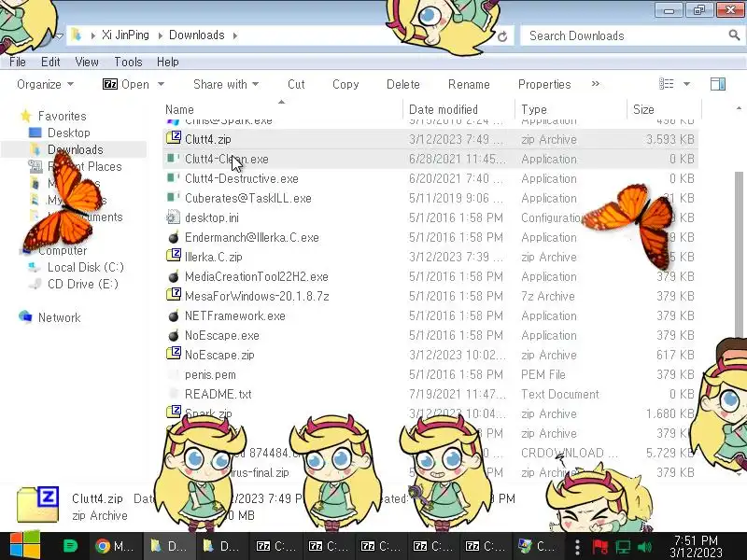Select the Clutt4-Clean.exe application icon
Screen dimensions: 747x560
(174, 158)
